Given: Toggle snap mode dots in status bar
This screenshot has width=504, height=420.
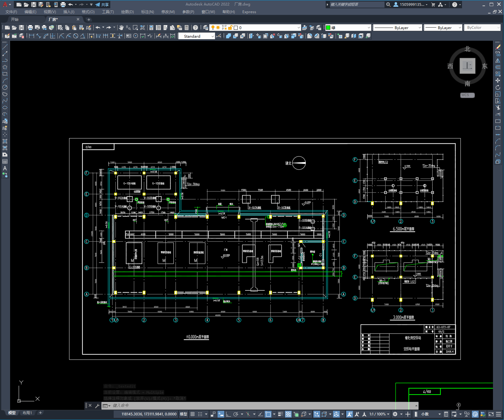Looking at the screenshot, I should pos(200,414).
